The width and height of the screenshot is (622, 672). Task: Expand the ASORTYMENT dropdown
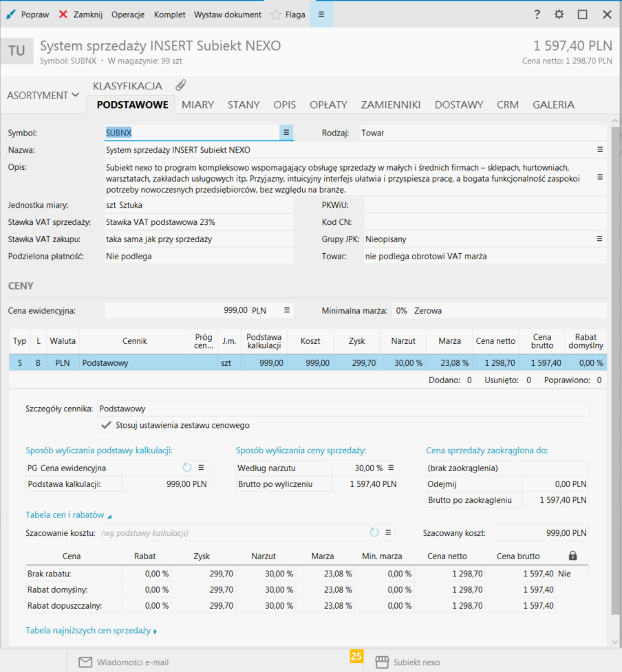(43, 96)
